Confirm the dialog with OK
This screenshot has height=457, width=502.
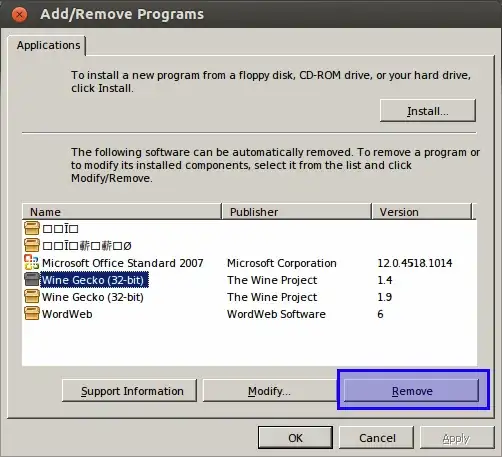[295, 437]
